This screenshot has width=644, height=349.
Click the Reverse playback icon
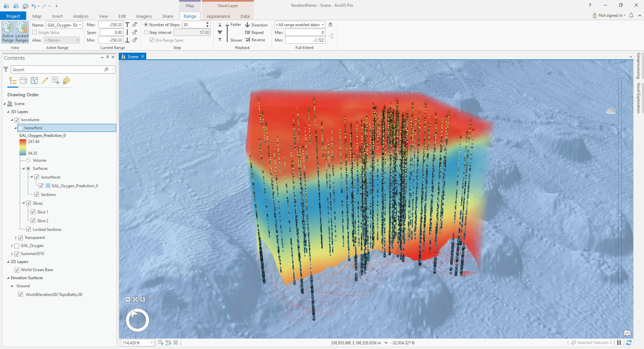(x=255, y=40)
